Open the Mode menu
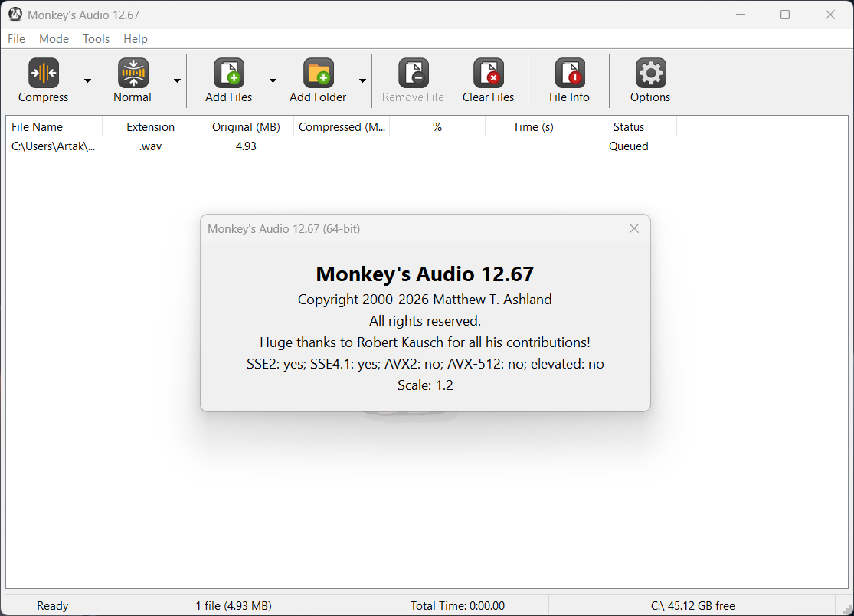The height and width of the screenshot is (616, 854). point(54,38)
